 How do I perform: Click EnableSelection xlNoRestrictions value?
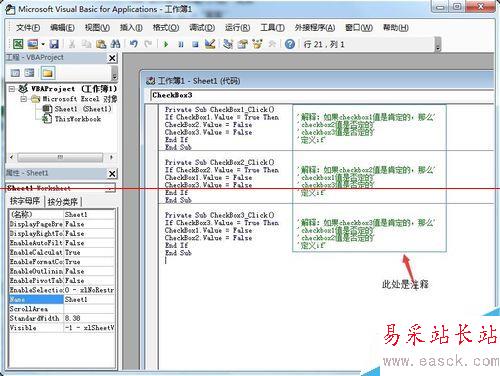89,290
